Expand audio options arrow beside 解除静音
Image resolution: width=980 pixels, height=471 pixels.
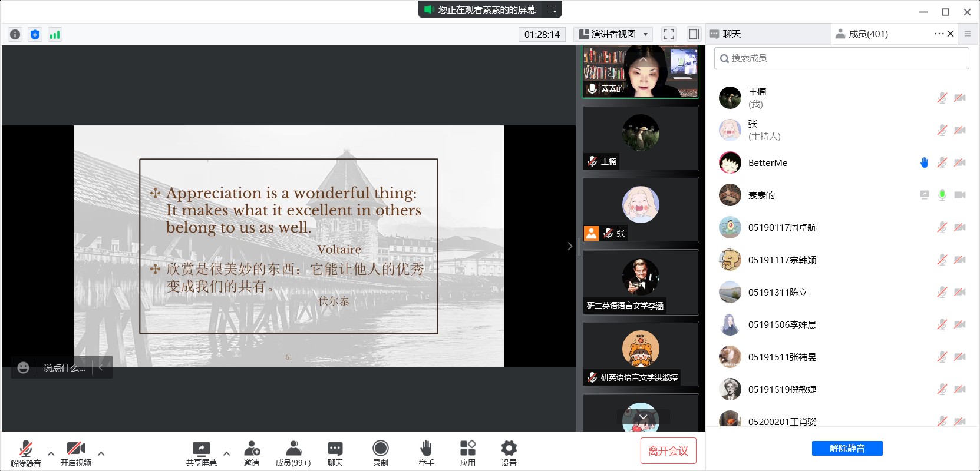click(51, 453)
